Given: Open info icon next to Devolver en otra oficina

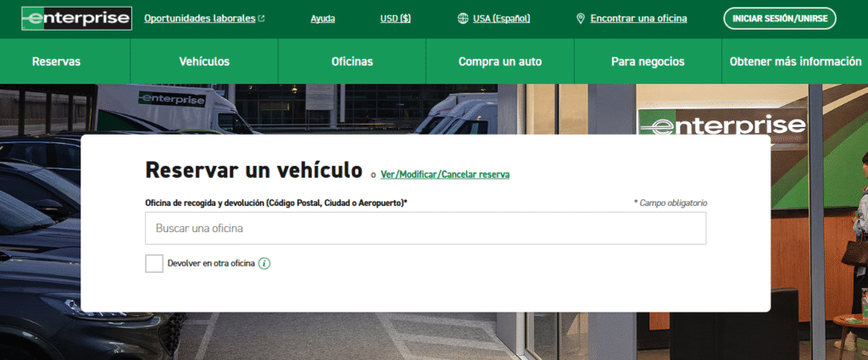Looking at the screenshot, I should tap(264, 263).
